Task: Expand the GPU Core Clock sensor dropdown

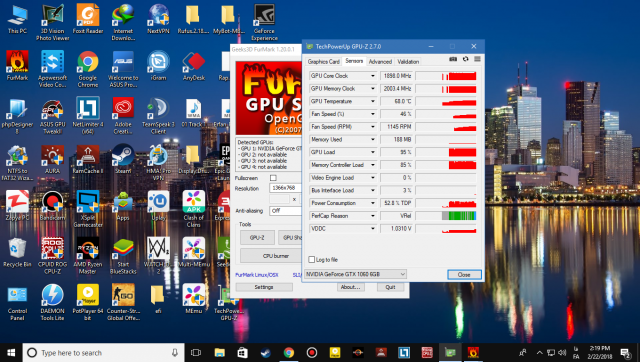Action: 373,76
